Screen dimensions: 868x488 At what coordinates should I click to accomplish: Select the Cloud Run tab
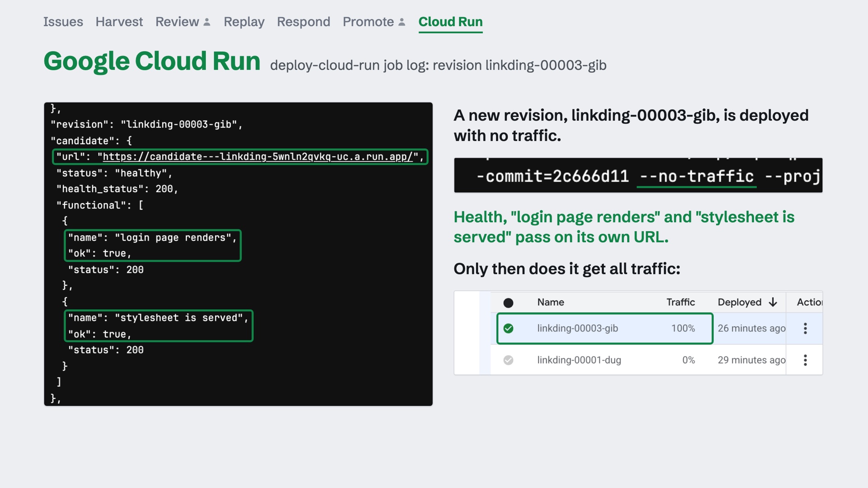pyautogui.click(x=450, y=22)
